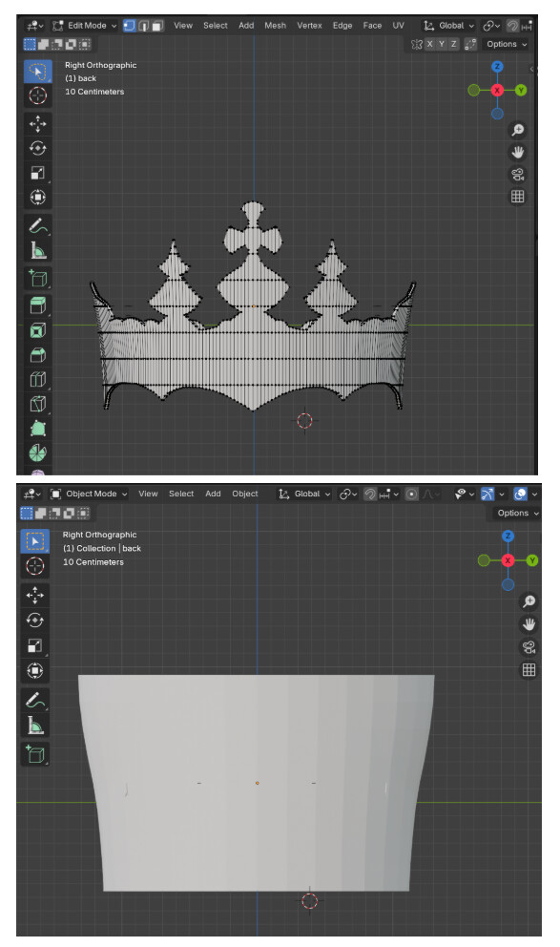560x947 pixels.
Task: Switch perspective/orthographic grid icon in Object Mode viewport
Action: (529, 670)
